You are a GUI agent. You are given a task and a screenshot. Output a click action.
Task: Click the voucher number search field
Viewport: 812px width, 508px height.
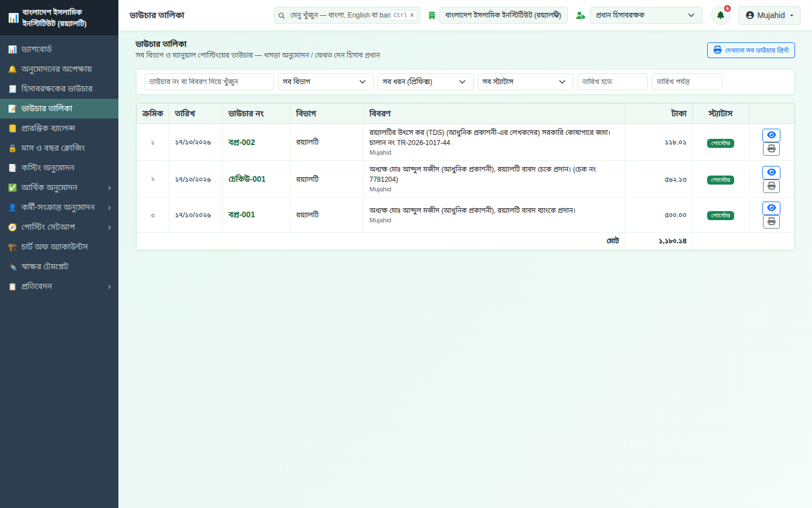209,82
